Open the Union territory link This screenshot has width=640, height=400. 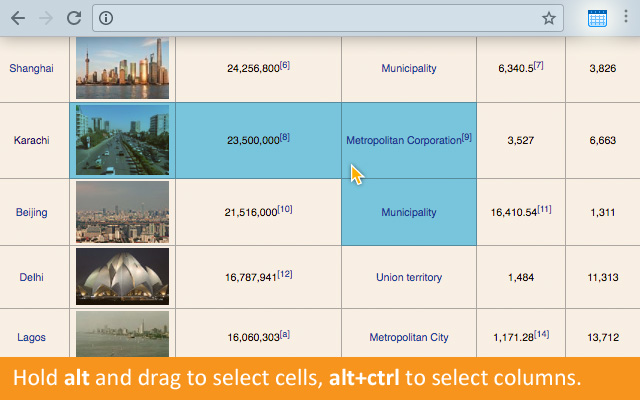(x=408, y=277)
